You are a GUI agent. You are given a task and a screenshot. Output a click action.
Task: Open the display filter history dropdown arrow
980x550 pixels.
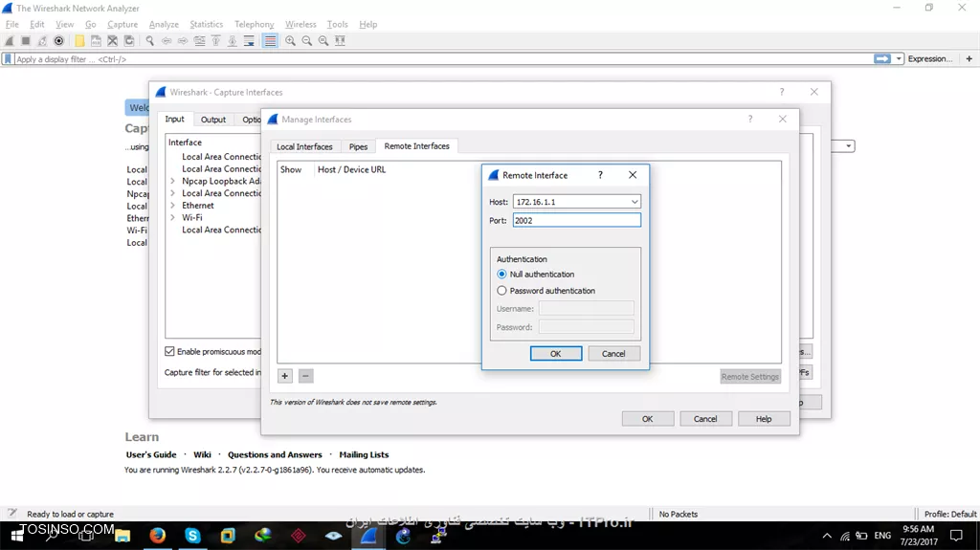[899, 58]
